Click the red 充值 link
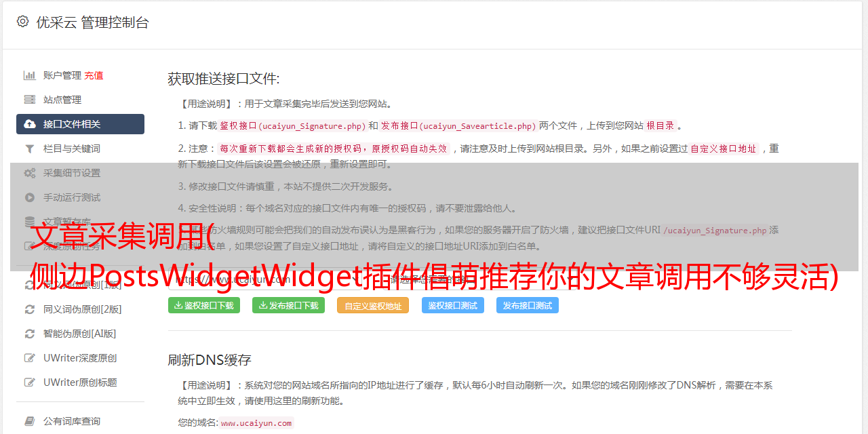868x434 pixels. pyautogui.click(x=94, y=75)
